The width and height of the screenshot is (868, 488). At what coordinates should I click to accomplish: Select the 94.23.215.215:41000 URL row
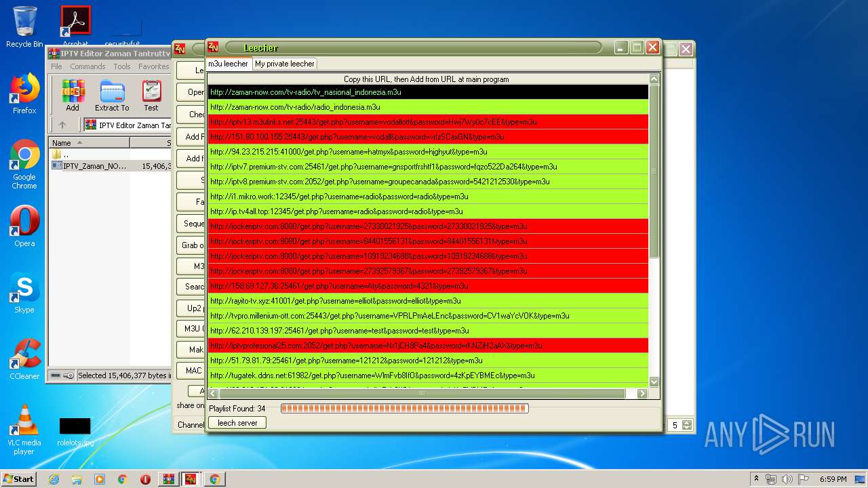tap(428, 152)
